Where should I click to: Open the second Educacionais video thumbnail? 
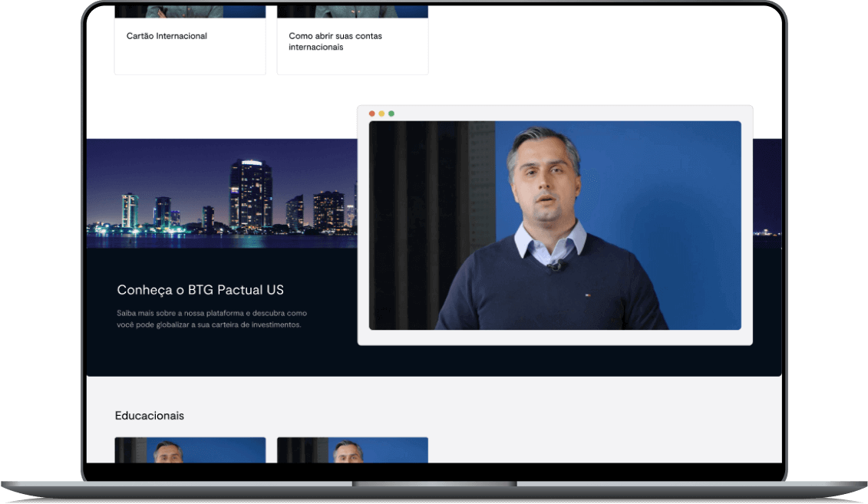(352, 450)
